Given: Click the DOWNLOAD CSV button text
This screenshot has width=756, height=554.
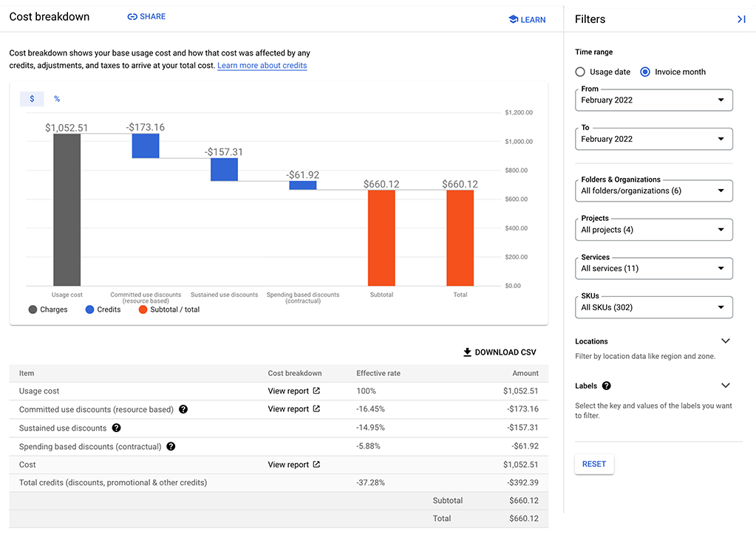Looking at the screenshot, I should [505, 352].
